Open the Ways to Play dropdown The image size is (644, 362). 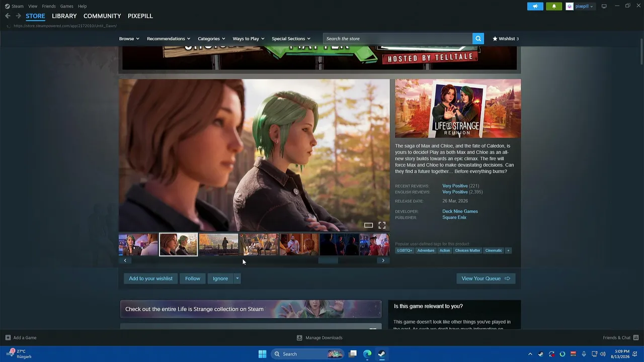click(249, 39)
